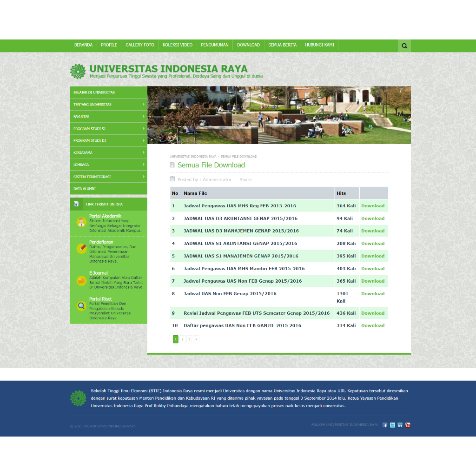Click the Universitas Indonesia Raya flower logo in the header
The width and height of the screenshot is (476, 476).
click(x=78, y=71)
